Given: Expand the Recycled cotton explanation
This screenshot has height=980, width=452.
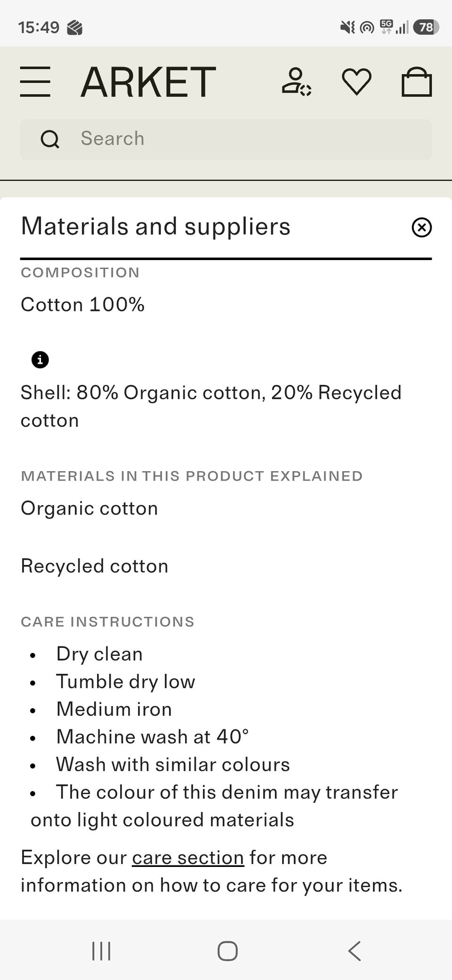Looking at the screenshot, I should coord(95,566).
